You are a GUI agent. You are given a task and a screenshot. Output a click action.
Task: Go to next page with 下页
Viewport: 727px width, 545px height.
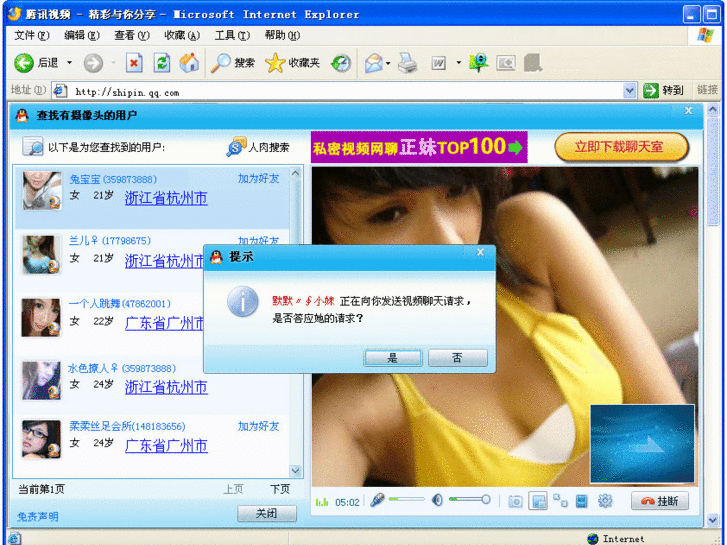point(280,489)
